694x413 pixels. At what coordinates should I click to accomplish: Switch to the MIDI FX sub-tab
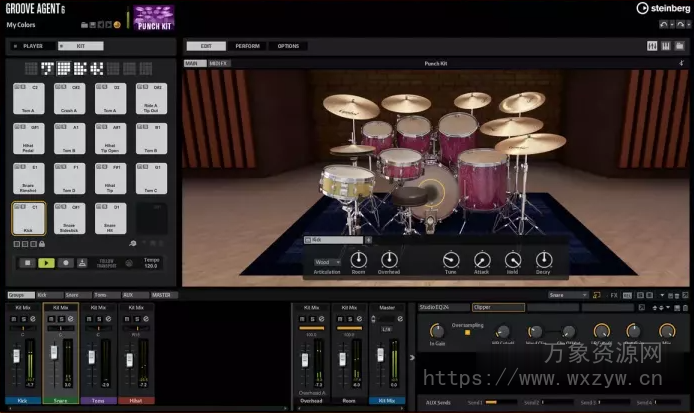[x=218, y=63]
